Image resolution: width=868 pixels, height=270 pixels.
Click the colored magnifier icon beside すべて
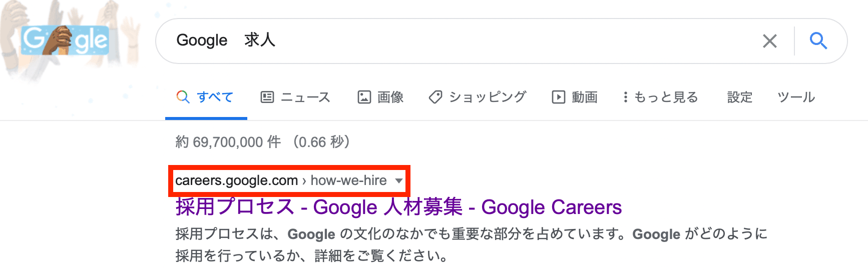[183, 97]
